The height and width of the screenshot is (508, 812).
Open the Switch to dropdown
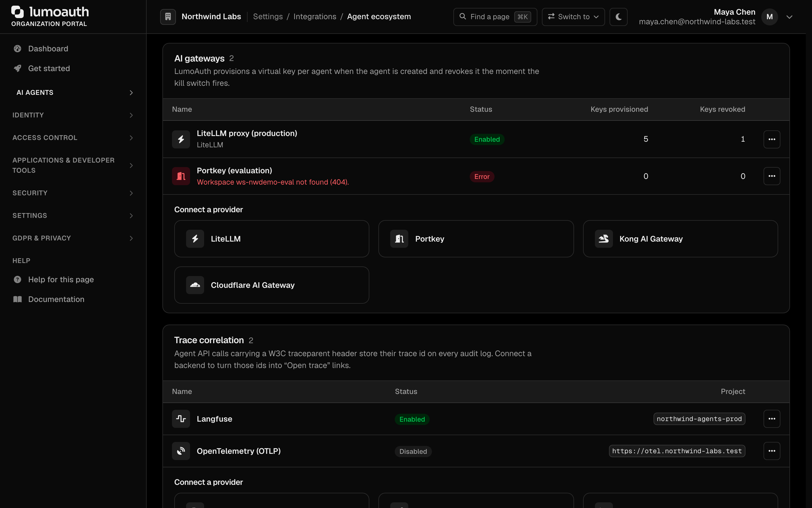click(573, 17)
